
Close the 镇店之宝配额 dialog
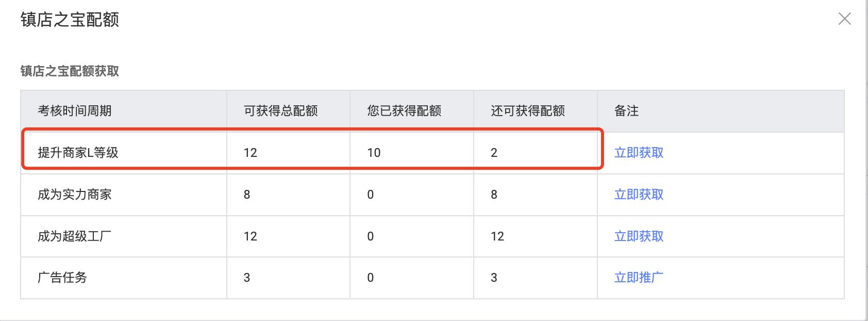tap(844, 19)
